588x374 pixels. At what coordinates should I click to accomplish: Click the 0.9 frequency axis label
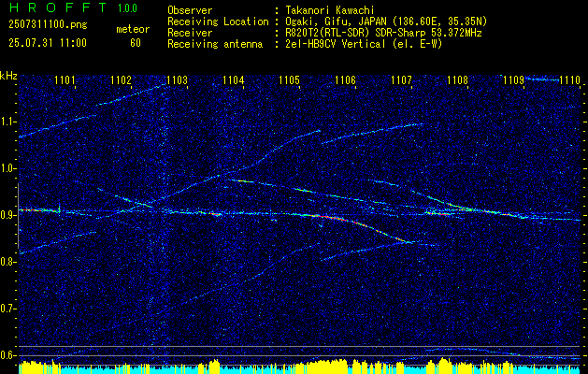tap(8, 215)
